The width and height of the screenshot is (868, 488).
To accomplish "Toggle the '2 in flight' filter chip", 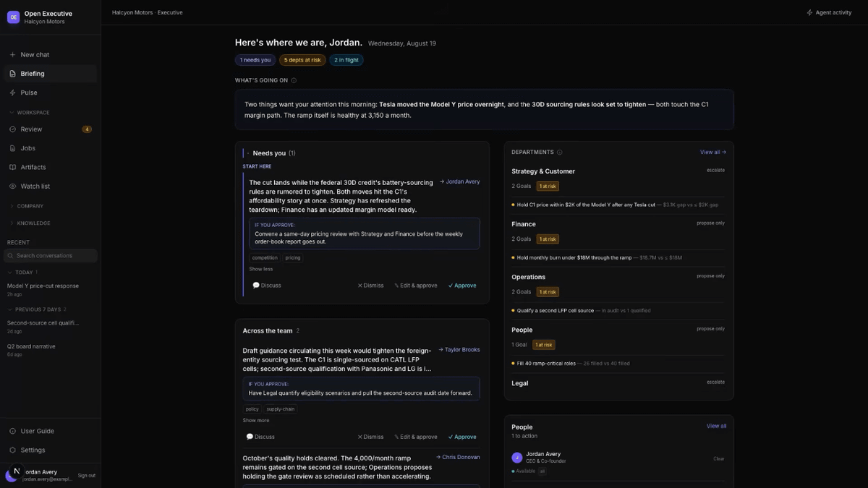I will [346, 60].
